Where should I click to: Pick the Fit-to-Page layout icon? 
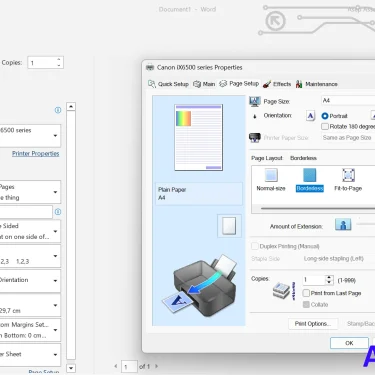point(348,175)
